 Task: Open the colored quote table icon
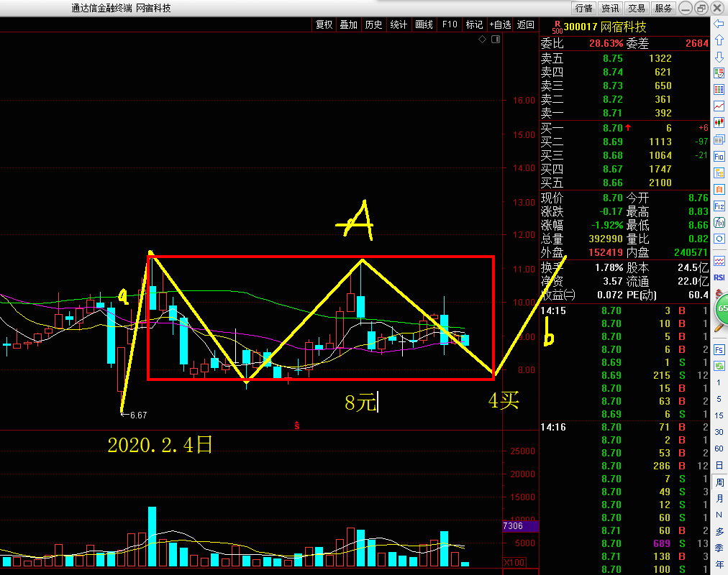[719, 90]
